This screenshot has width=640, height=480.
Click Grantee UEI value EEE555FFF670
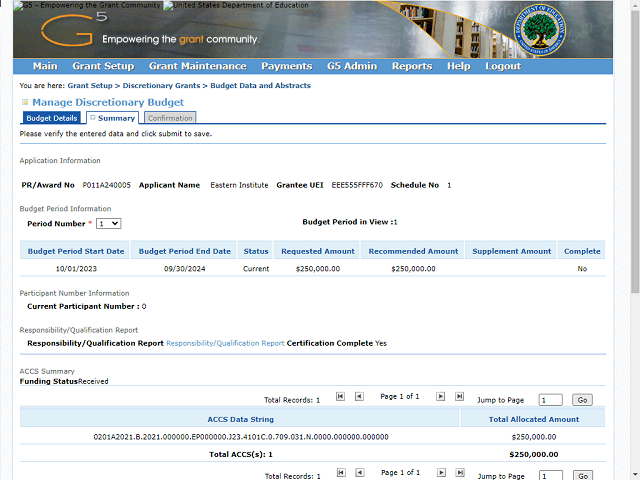pyautogui.click(x=357, y=185)
